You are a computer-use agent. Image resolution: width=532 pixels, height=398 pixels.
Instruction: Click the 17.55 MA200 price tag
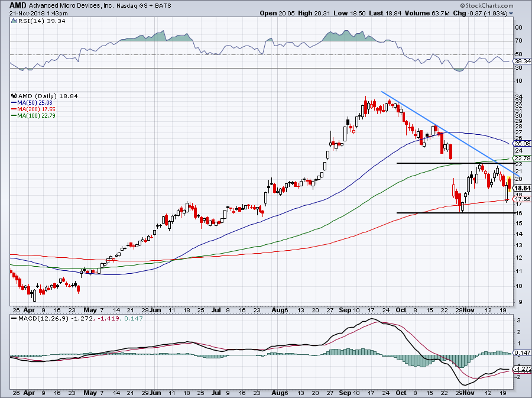click(x=523, y=199)
